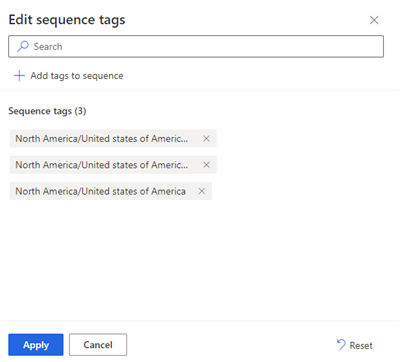The height and width of the screenshot is (362, 400).
Task: Apply the sequence tag changes
Action: [x=36, y=345]
